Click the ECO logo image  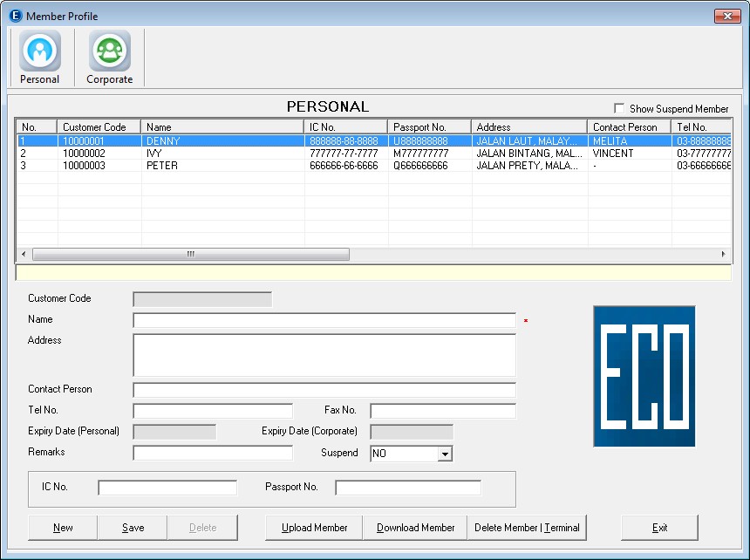point(644,376)
